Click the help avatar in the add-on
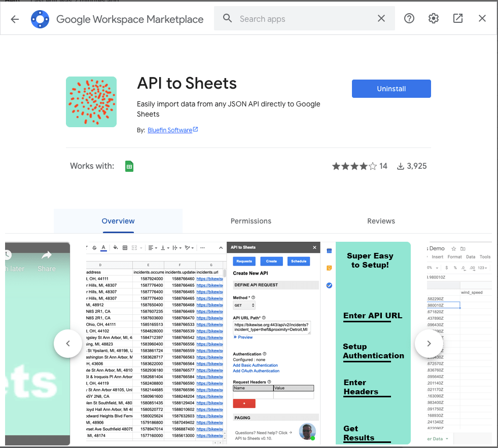The width and height of the screenshot is (498, 448). (307, 431)
